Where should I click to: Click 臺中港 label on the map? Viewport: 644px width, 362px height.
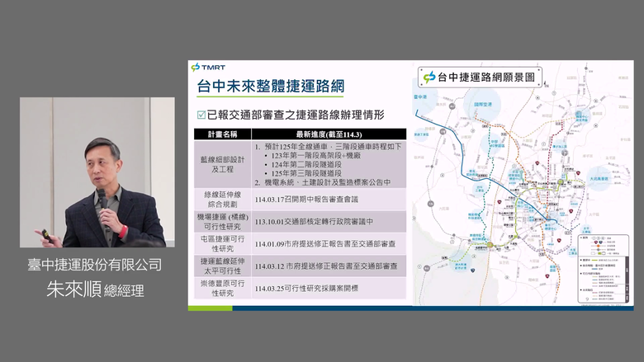(x=420, y=97)
